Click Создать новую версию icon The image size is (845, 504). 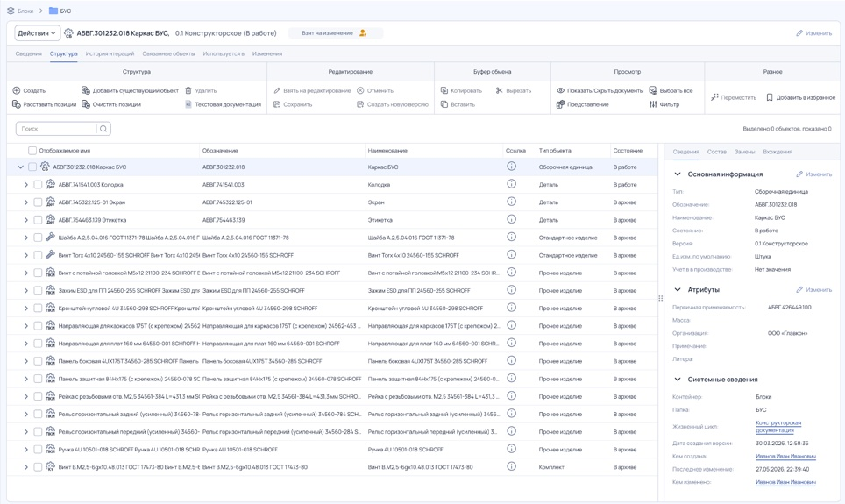pyautogui.click(x=360, y=104)
